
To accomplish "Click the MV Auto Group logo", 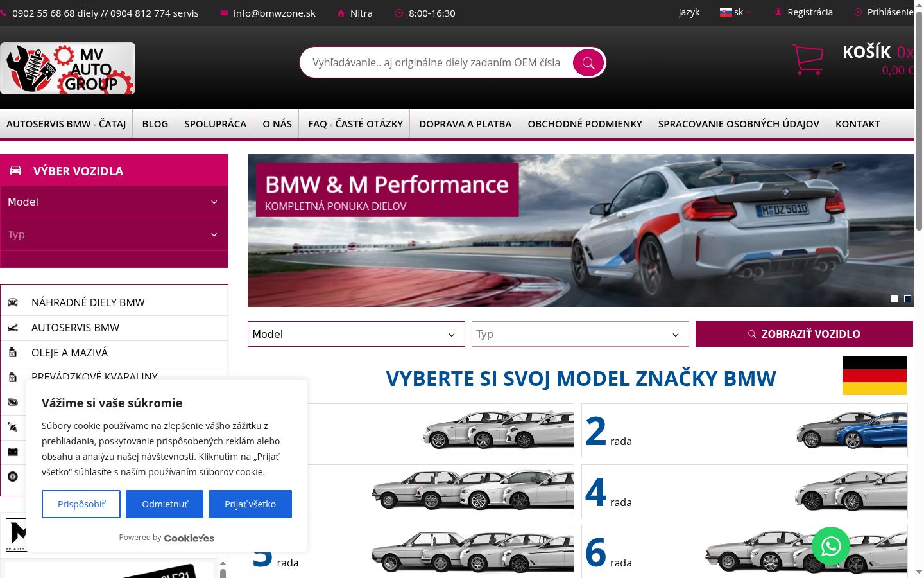I will click(68, 69).
